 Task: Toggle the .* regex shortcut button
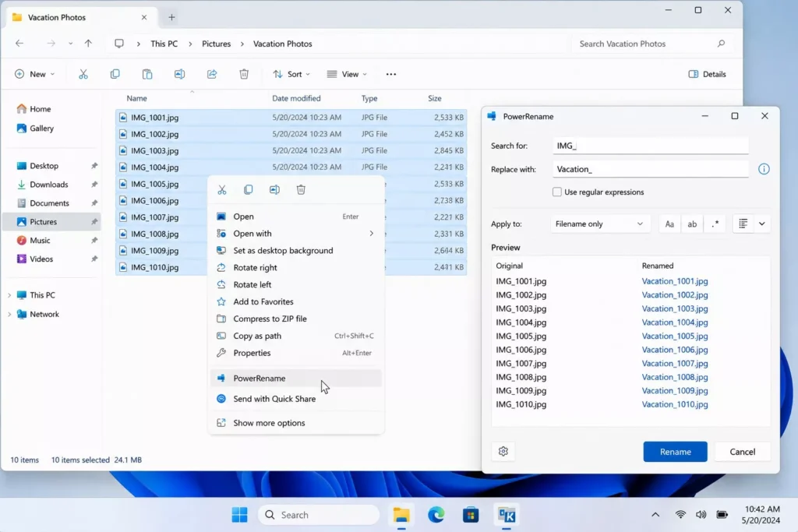click(715, 224)
